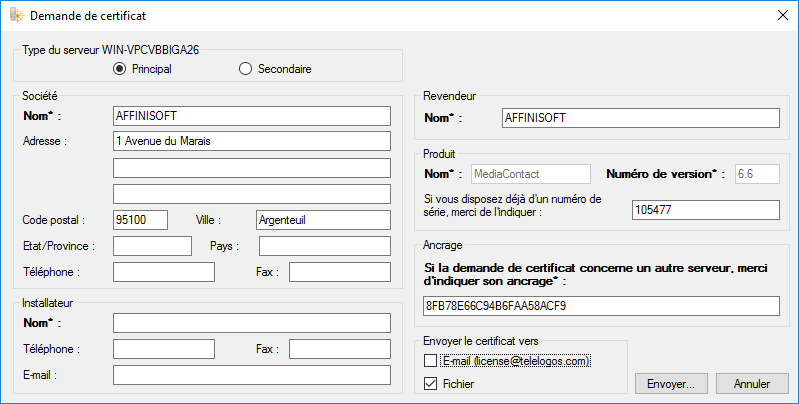799x404 pixels.
Task: Focus the Pays input field
Action: click(325, 246)
